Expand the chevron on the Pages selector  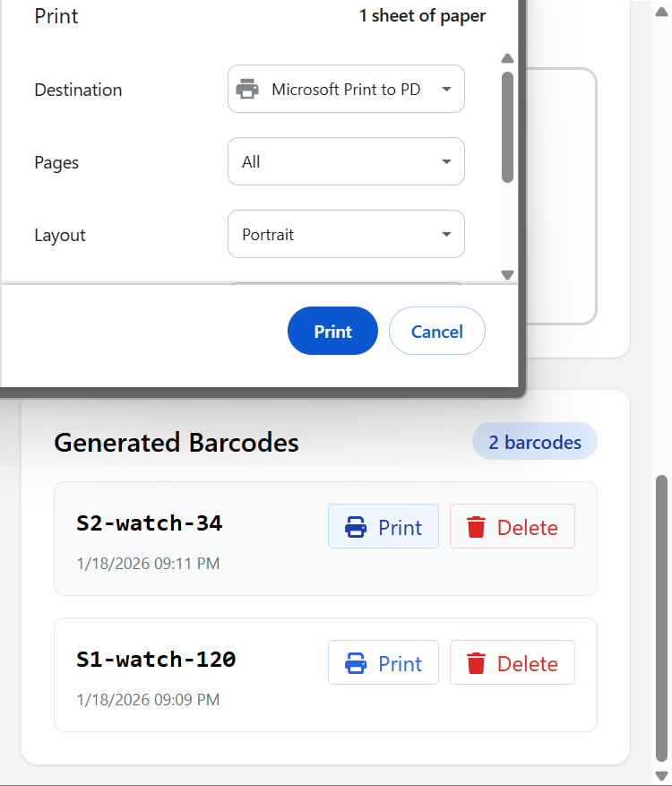pos(445,161)
